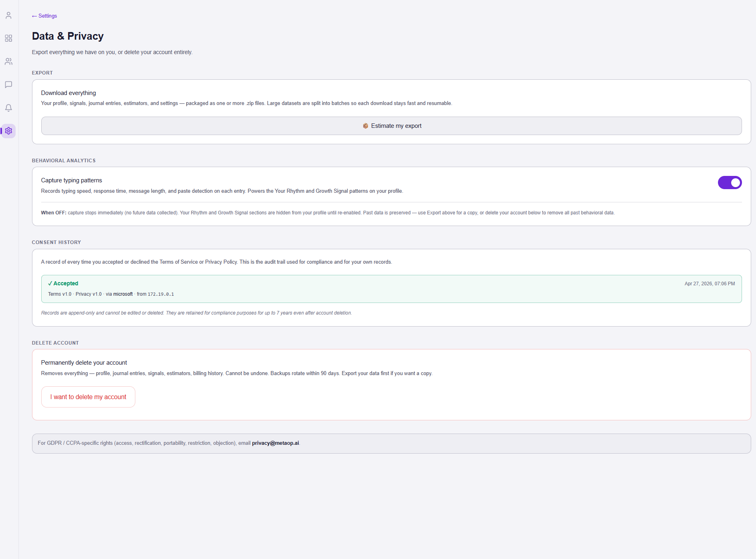
Task: Click the Terms v1.0 text
Action: (60, 294)
